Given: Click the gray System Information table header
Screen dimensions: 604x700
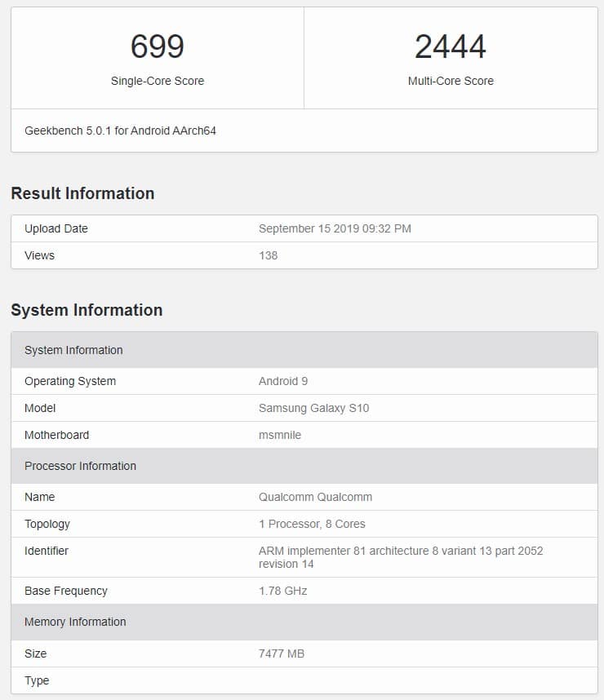Looking at the screenshot, I should tap(73, 350).
